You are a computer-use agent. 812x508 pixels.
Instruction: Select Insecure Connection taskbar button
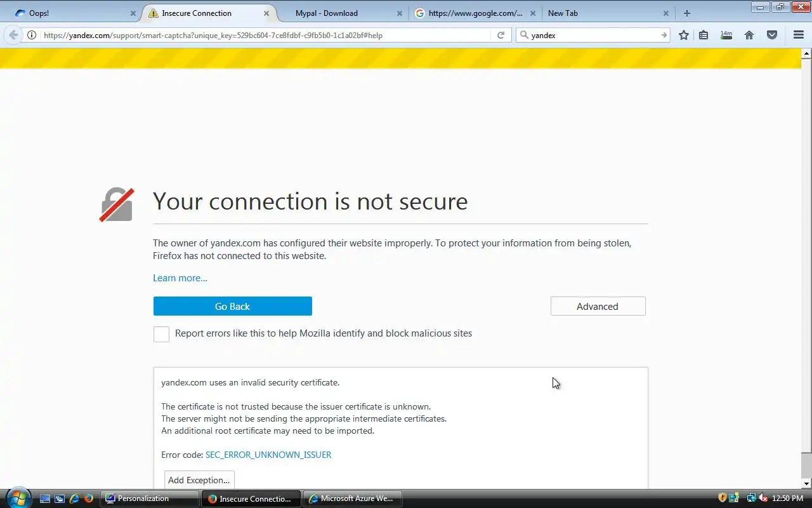(251, 498)
